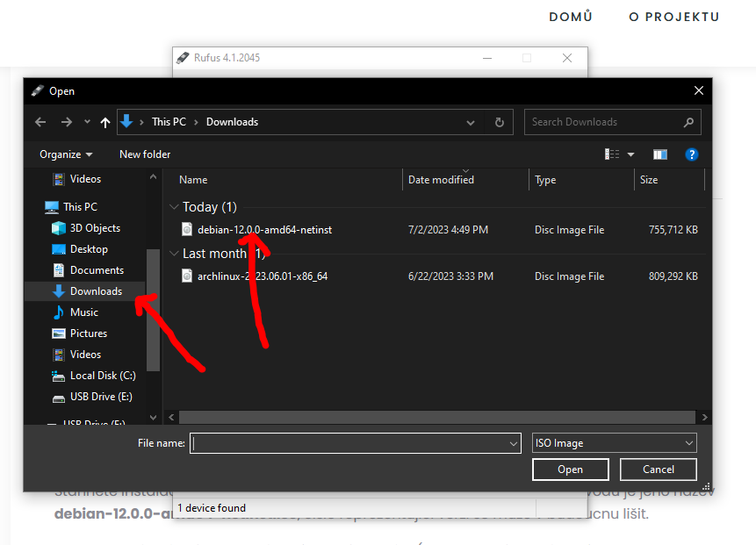This screenshot has width=756, height=545.
Task: Expand the File name history dropdown
Action: click(x=514, y=443)
